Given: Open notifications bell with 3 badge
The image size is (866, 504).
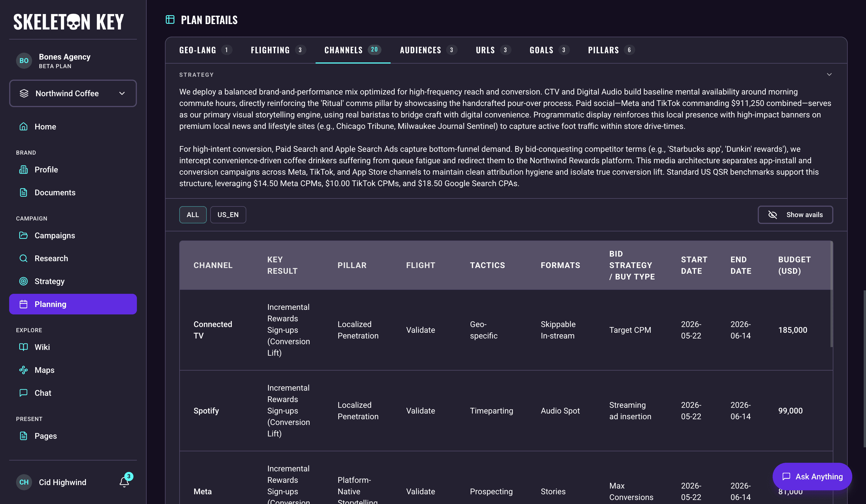Looking at the screenshot, I should coord(124,482).
